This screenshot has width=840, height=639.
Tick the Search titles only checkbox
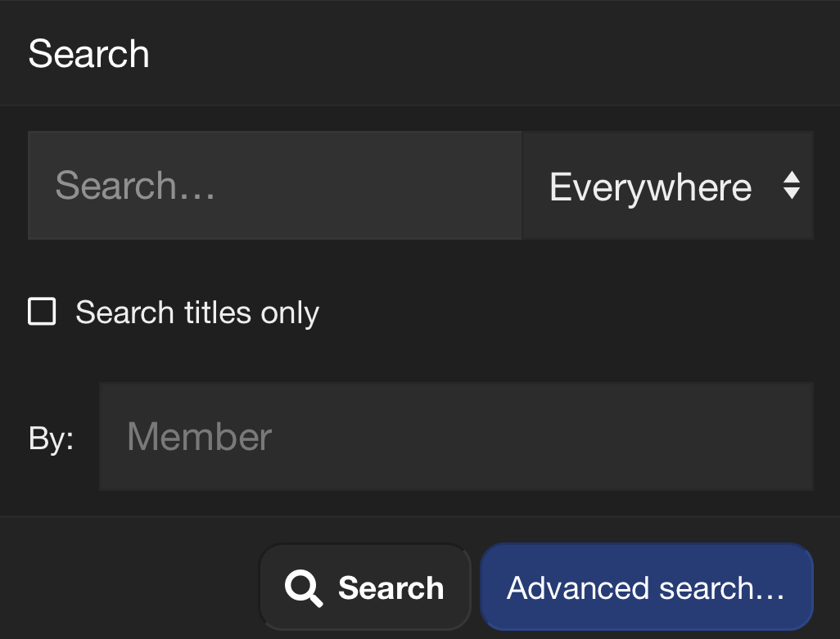click(x=43, y=312)
